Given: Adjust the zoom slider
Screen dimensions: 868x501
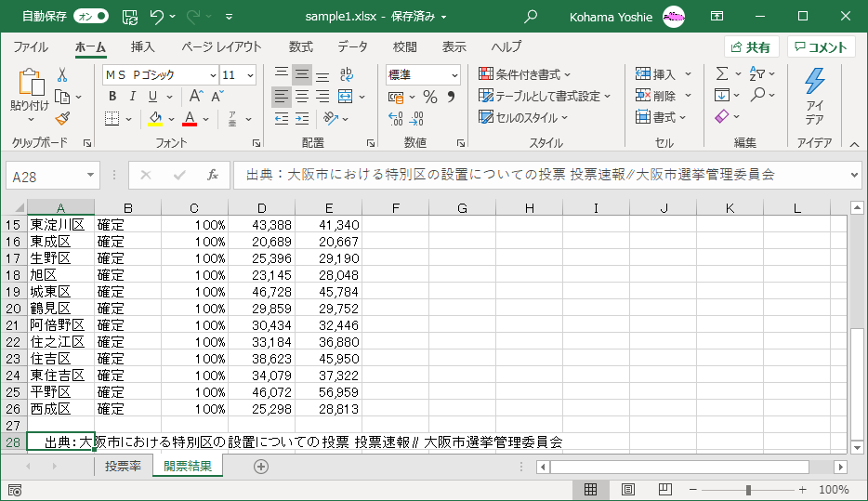Looking at the screenshot, I should [x=748, y=490].
